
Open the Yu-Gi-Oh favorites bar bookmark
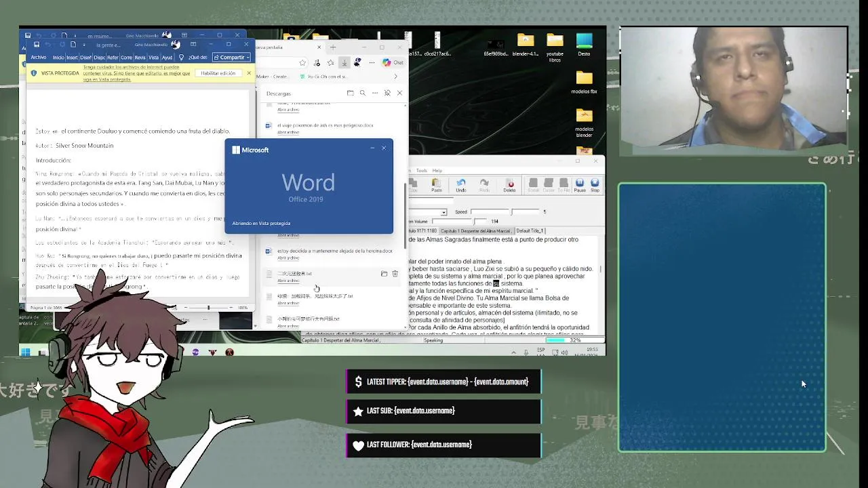tap(323, 77)
